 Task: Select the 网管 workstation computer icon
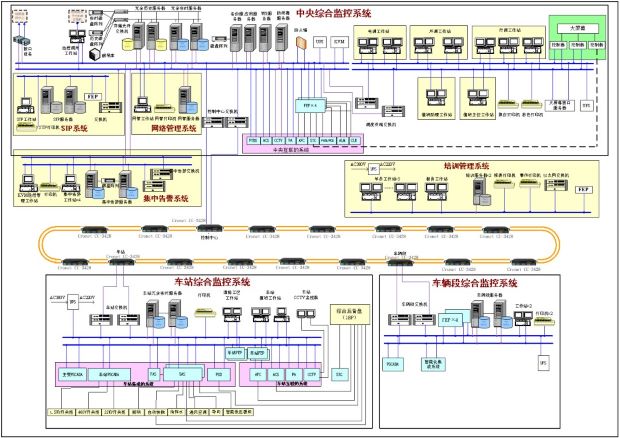(141, 105)
